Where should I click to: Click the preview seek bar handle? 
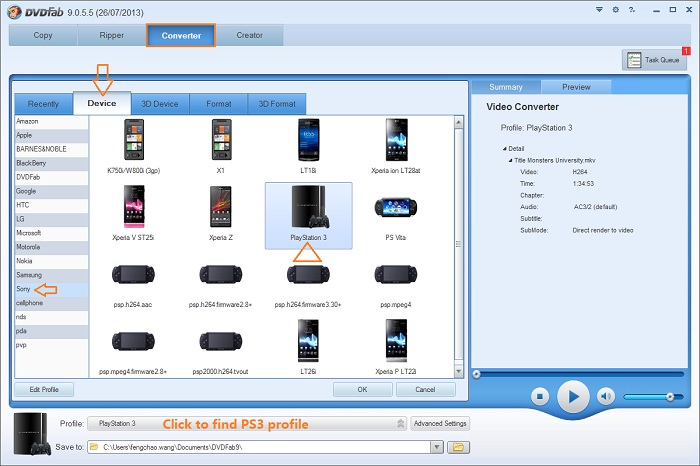[477, 374]
